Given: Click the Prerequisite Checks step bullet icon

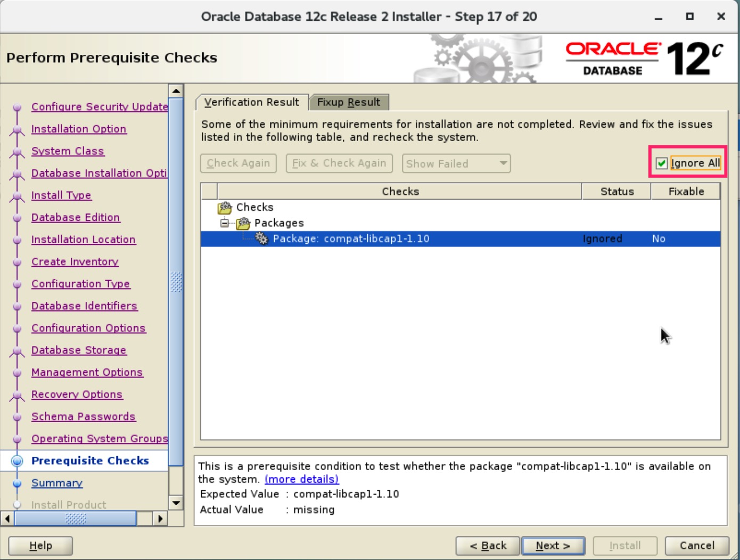Looking at the screenshot, I should (17, 461).
